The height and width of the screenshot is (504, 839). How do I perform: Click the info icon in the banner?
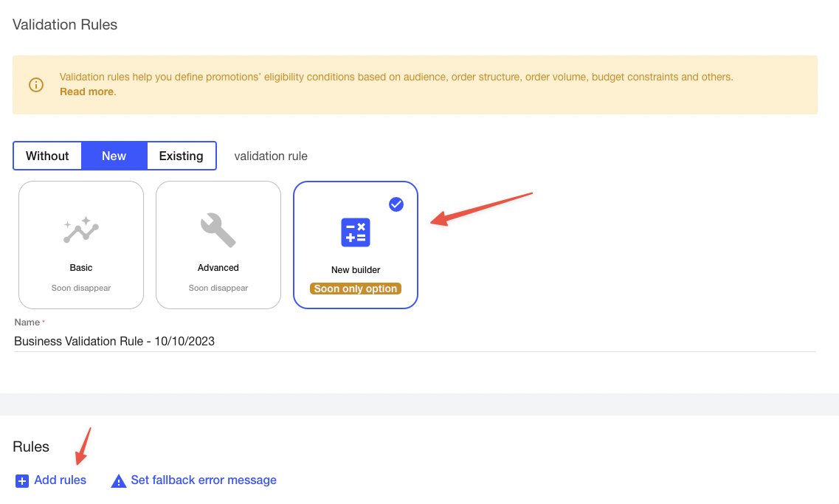pyautogui.click(x=35, y=84)
